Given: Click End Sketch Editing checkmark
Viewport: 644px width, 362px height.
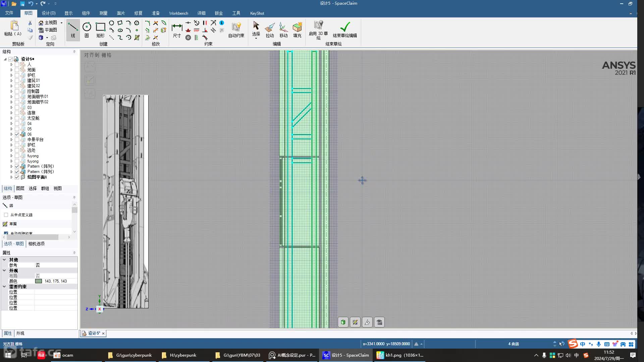Looking at the screenshot, I should tap(345, 29).
